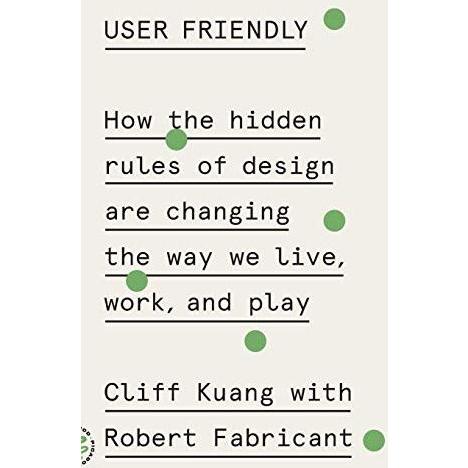Click author name Cliff Kuang
Viewport: 468px width, 468px height.
pyautogui.click(x=189, y=393)
